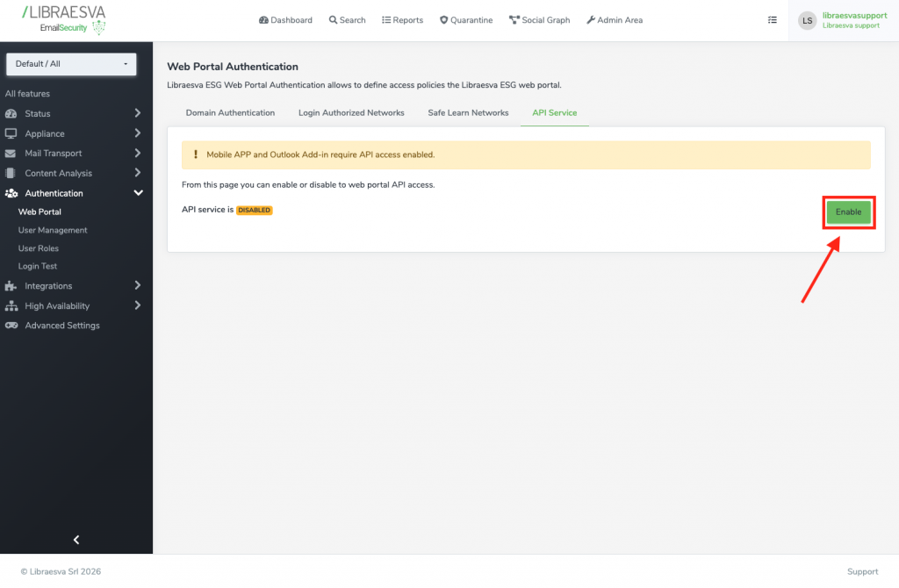Click the Reports list icon
Image resolution: width=899 pixels, height=588 pixels.
[386, 20]
